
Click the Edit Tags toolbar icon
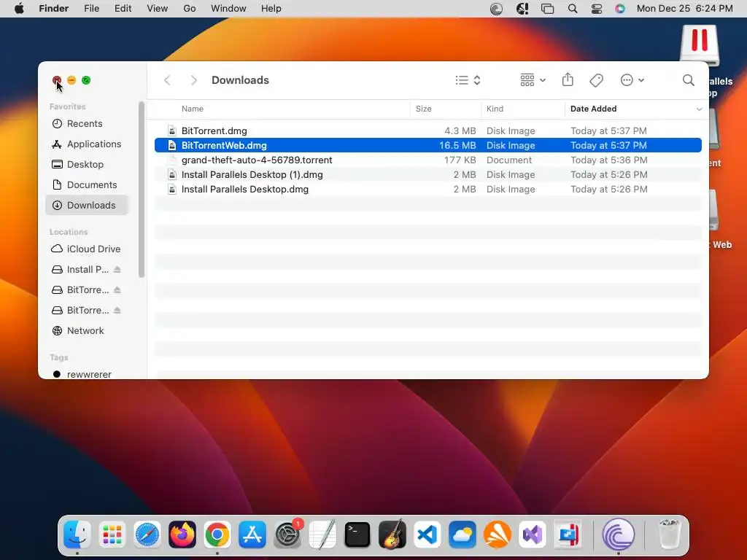coord(597,80)
